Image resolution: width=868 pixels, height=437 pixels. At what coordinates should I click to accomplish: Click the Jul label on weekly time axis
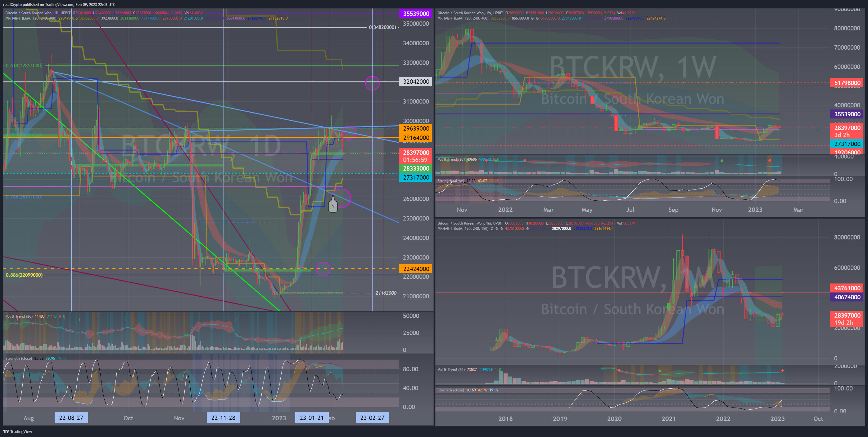[x=630, y=209]
